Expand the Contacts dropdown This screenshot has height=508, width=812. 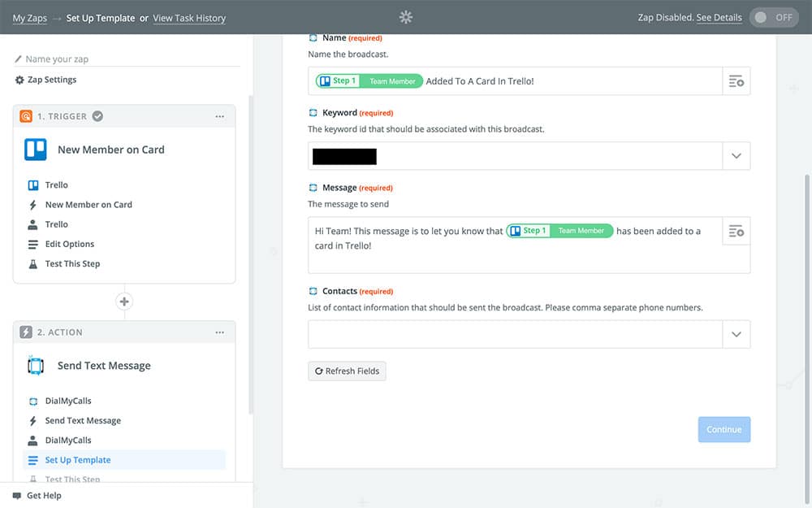(736, 334)
